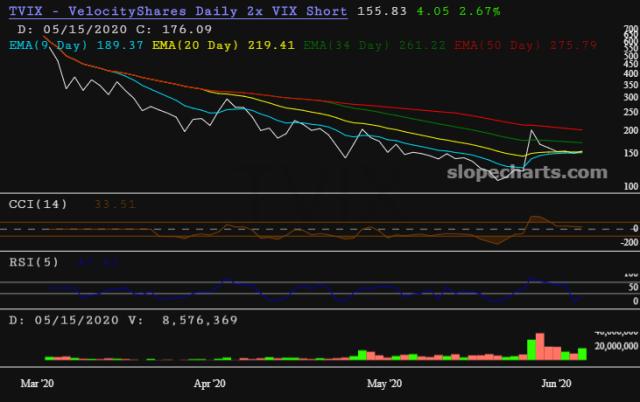Viewport: 640px width, 402px height.
Task: Click the 400 price axis label
Action: click(631, 74)
